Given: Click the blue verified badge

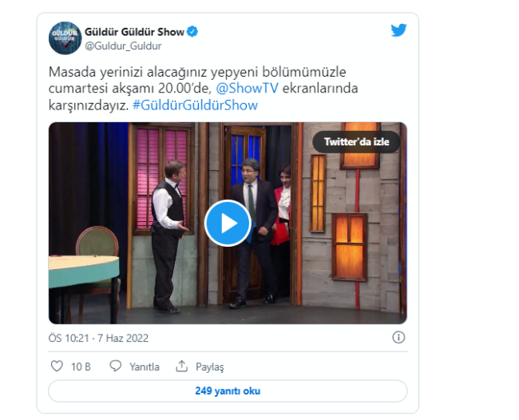Looking at the screenshot, I should click(x=192, y=32).
